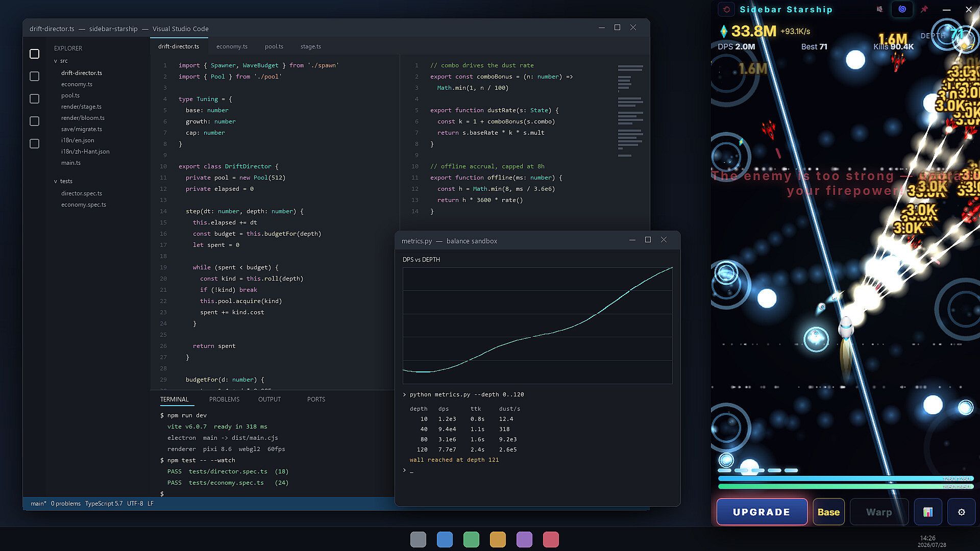Click the editor minimap overview
Image resolution: width=980 pixels, height=551 pixels.
click(x=630, y=111)
